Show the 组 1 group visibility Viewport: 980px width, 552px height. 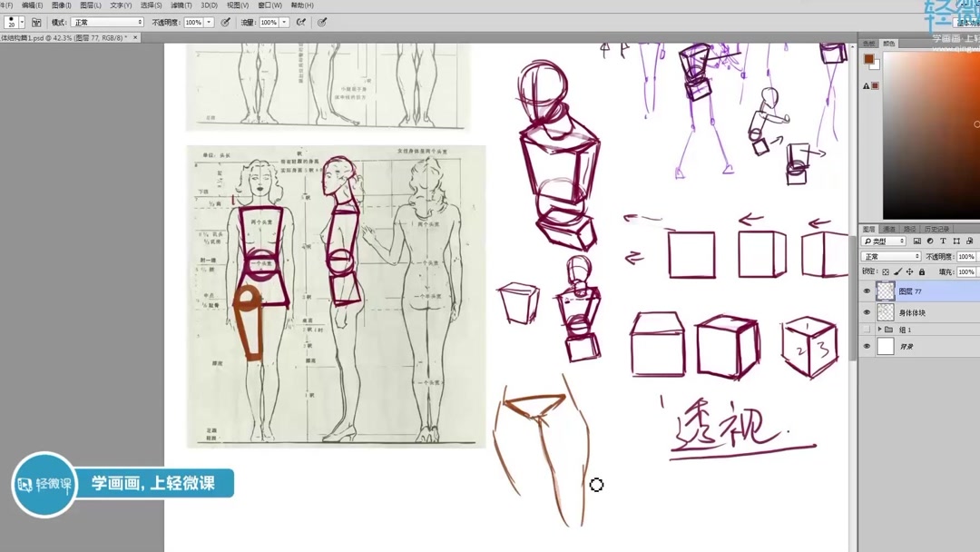click(867, 330)
